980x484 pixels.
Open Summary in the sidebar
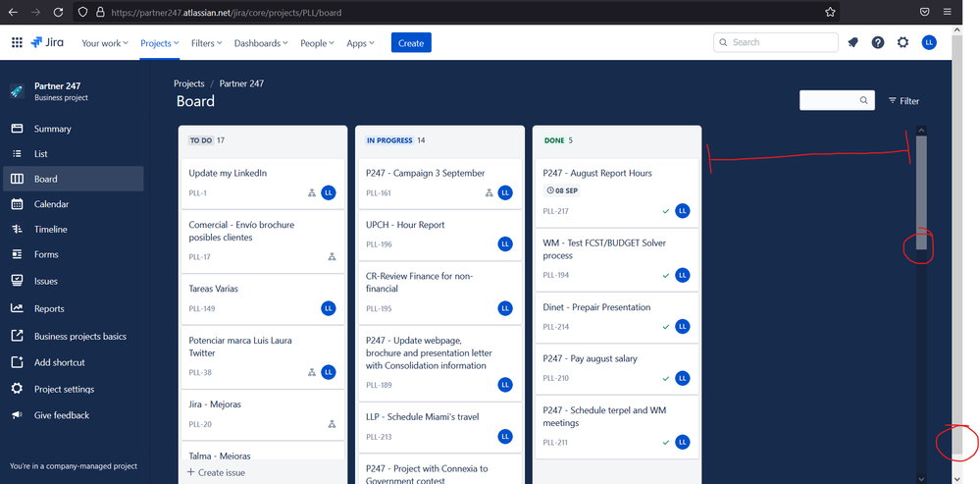coord(74,129)
